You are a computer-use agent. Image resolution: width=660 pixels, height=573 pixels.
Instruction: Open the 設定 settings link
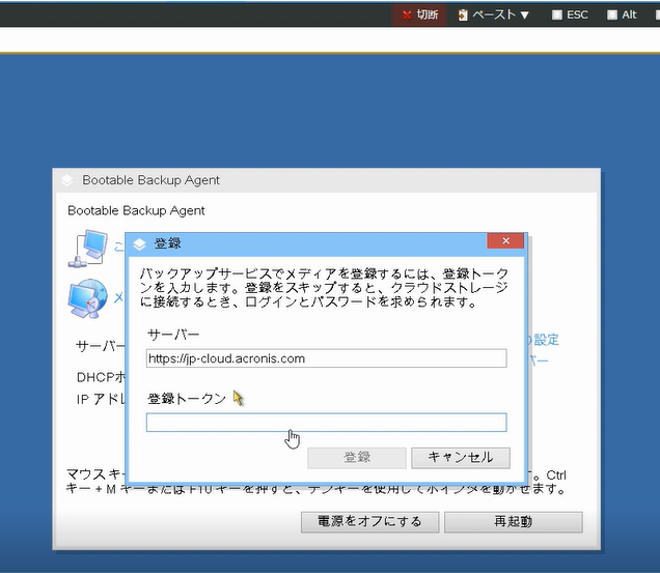coord(546,339)
